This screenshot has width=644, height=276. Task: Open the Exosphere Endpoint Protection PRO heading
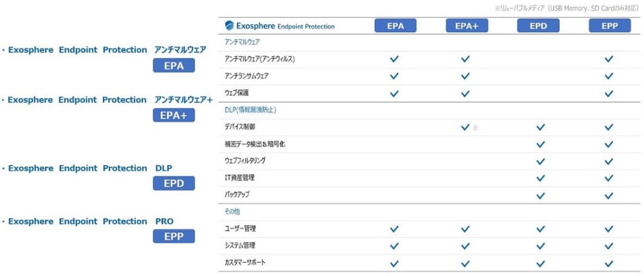(x=88, y=221)
